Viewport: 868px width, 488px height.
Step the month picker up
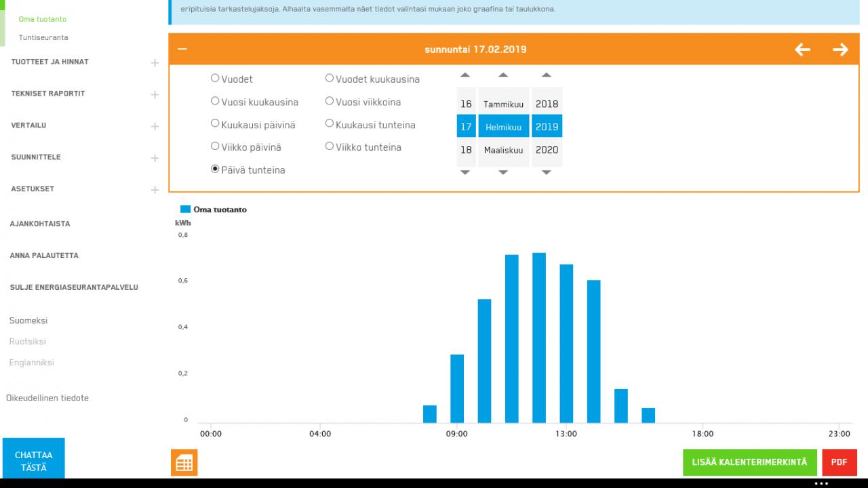click(503, 75)
